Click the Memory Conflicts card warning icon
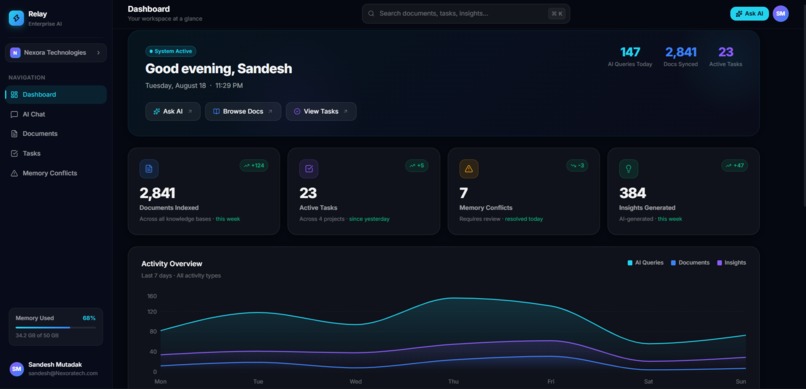Image resolution: width=806 pixels, height=389 pixels. [x=469, y=169]
